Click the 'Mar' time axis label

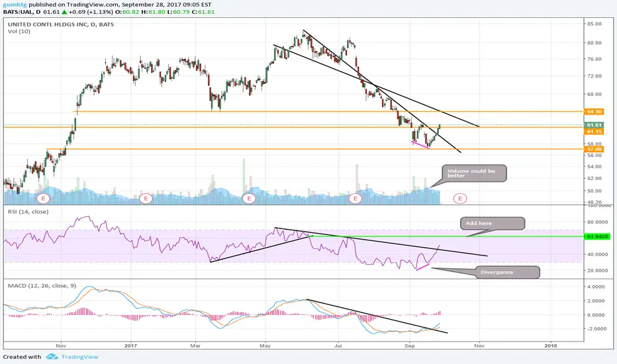(x=195, y=345)
